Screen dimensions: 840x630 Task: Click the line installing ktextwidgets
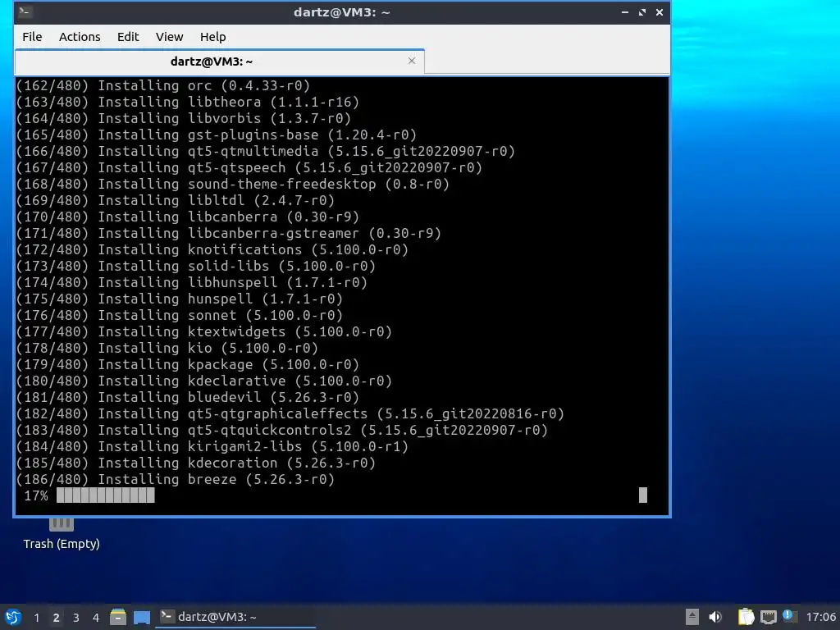(x=204, y=331)
